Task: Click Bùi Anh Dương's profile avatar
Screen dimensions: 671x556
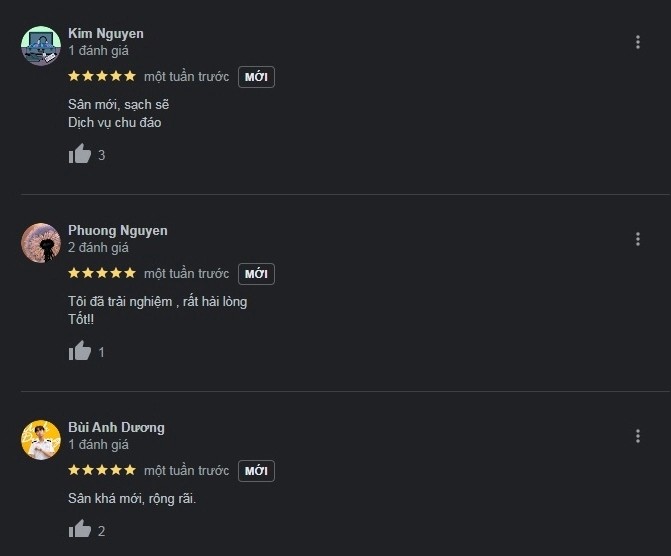Action: (41, 440)
